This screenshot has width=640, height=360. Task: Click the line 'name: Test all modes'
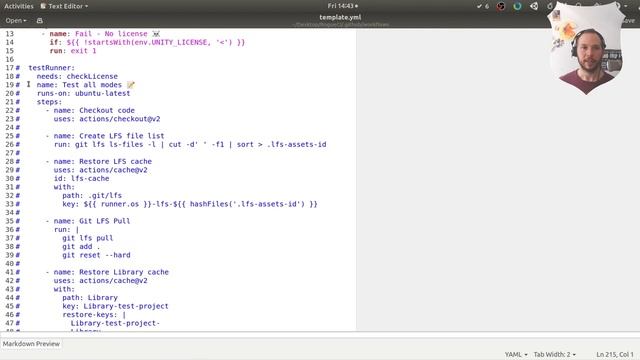[79, 85]
